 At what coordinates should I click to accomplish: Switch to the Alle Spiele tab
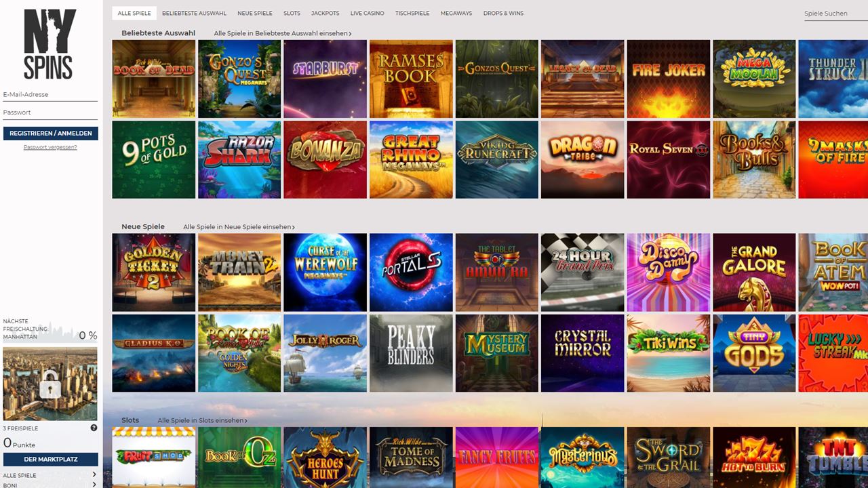coord(134,13)
